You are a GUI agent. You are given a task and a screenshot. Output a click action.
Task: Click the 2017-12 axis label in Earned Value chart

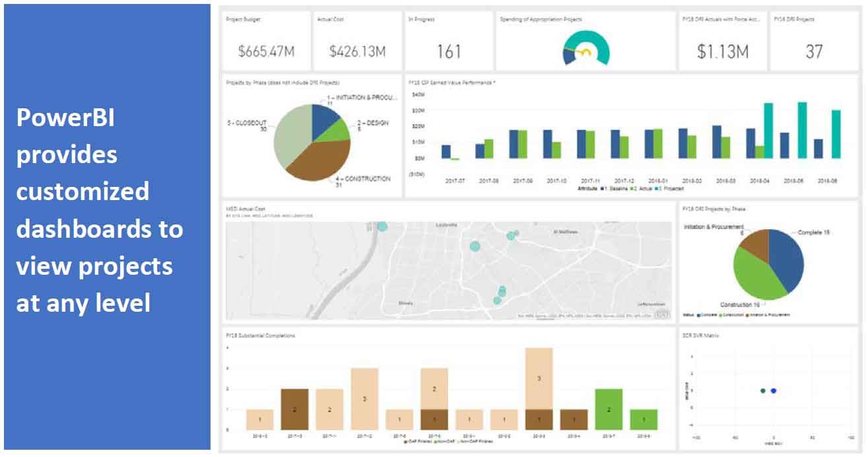click(624, 180)
